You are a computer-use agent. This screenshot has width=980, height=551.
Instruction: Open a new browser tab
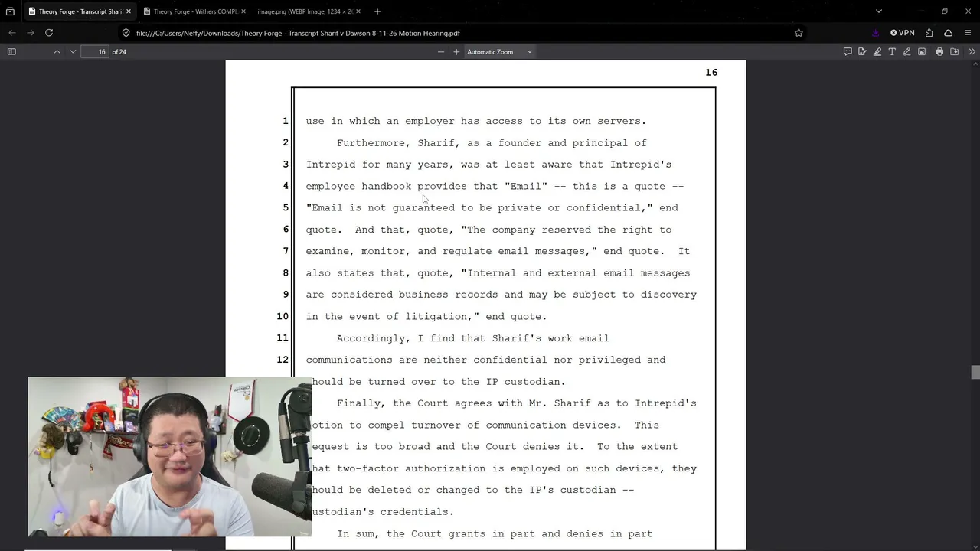(x=377, y=11)
